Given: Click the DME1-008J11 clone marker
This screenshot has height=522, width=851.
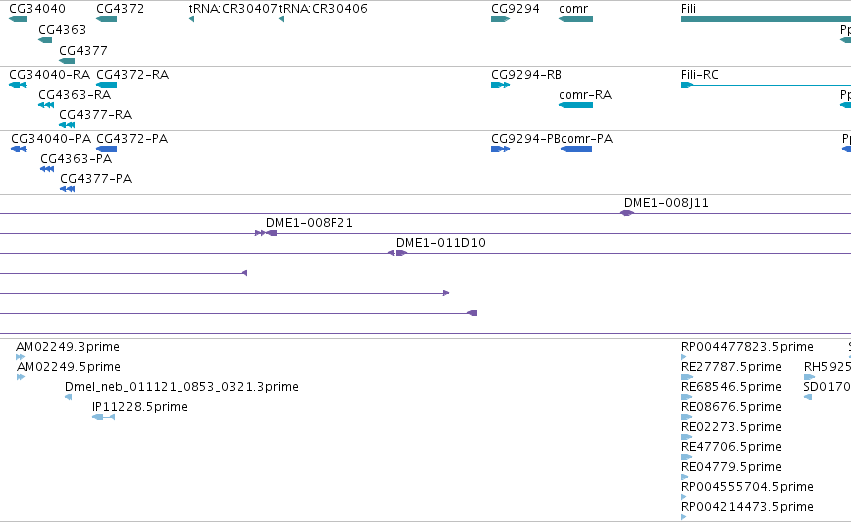Looking at the screenshot, I should (627, 213).
